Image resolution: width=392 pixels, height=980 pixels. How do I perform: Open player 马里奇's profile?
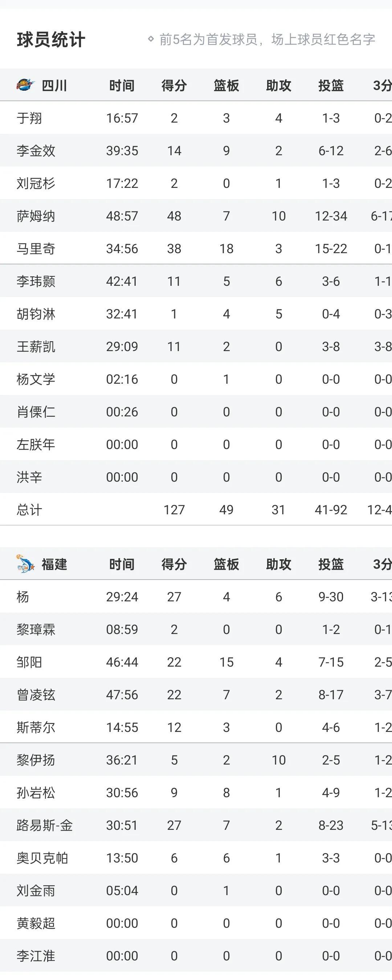(36, 249)
